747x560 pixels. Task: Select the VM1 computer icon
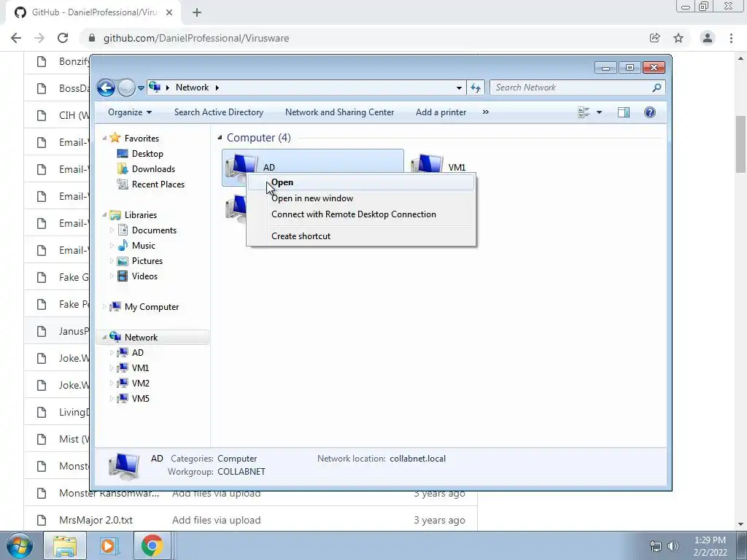pyautogui.click(x=427, y=164)
